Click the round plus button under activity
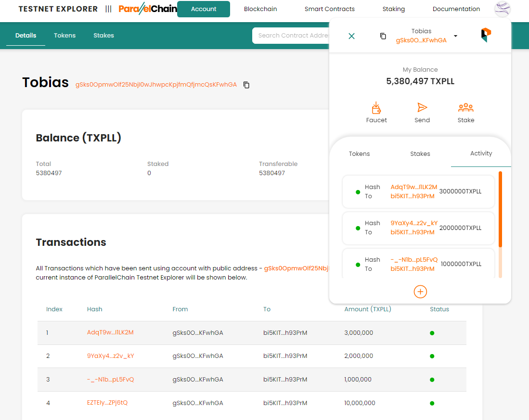The width and height of the screenshot is (529, 420). coord(420,292)
